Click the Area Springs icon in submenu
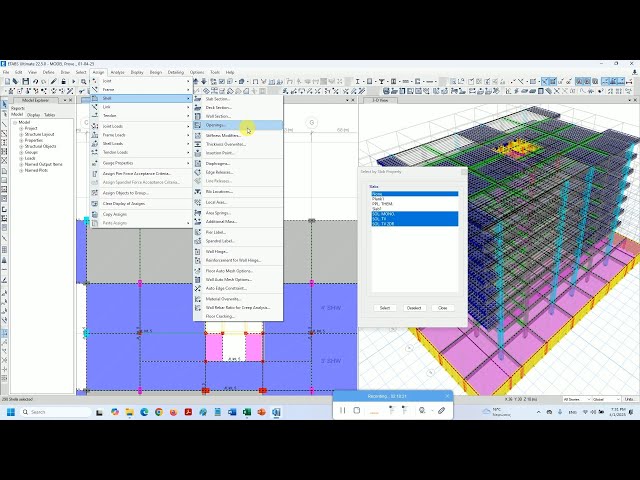Viewport: 640px width, 480px height. pyautogui.click(x=198, y=213)
